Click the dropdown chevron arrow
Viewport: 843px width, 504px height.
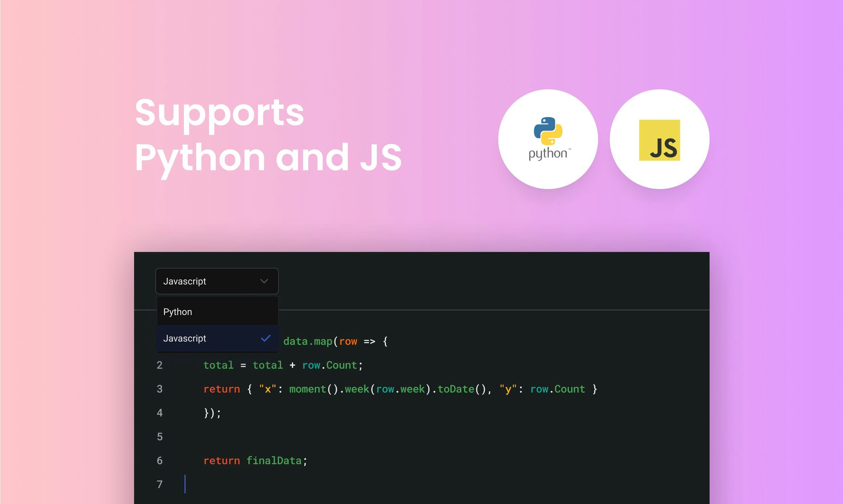[264, 281]
